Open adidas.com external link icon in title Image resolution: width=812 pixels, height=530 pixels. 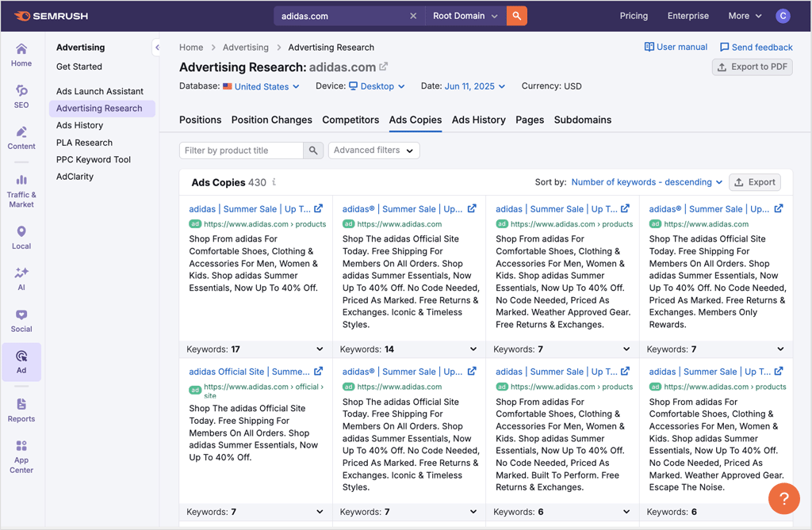pos(383,67)
